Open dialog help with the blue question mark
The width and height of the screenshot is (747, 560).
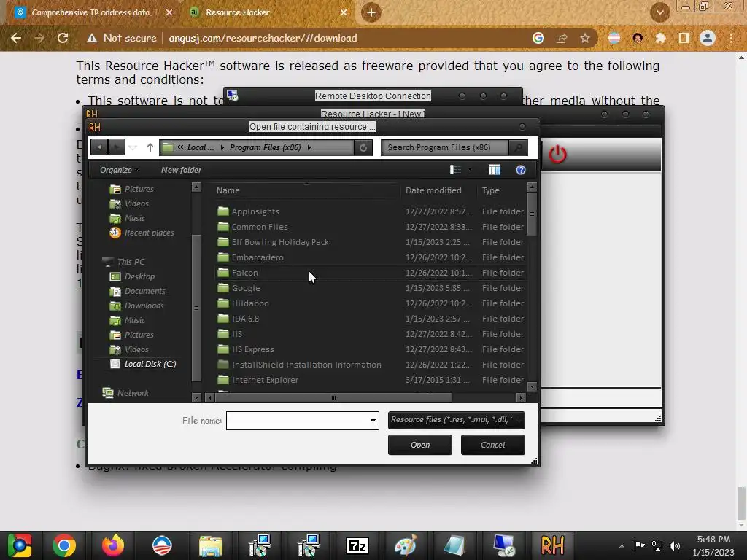tap(521, 169)
